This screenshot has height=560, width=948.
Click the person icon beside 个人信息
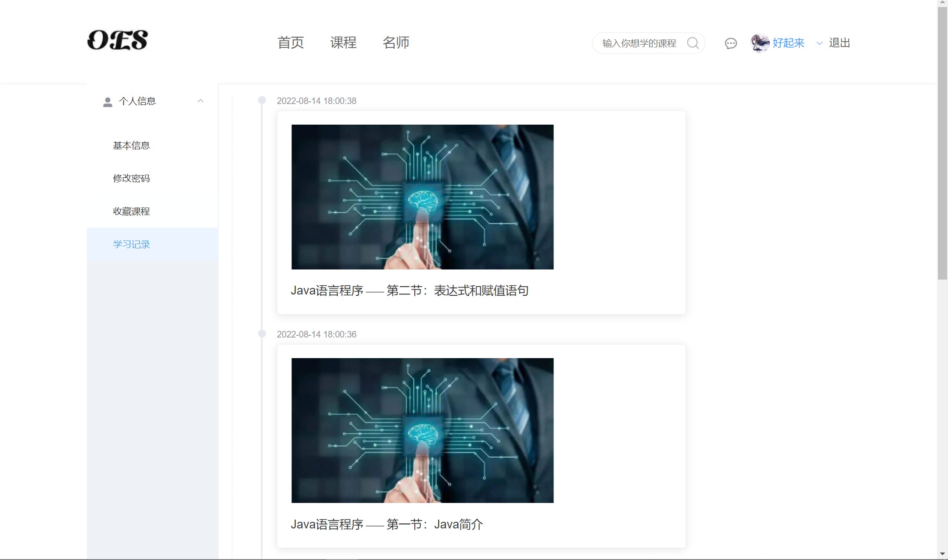[x=108, y=102]
